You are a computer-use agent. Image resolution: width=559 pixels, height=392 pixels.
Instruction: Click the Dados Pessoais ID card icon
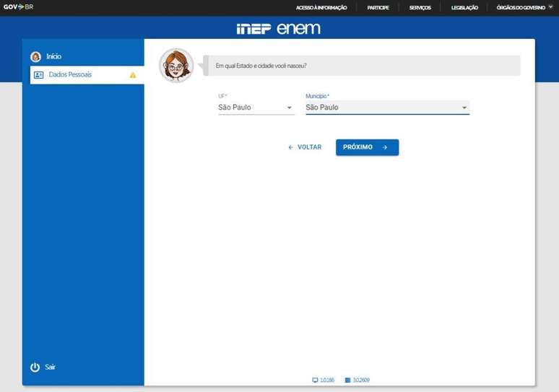tap(38, 75)
